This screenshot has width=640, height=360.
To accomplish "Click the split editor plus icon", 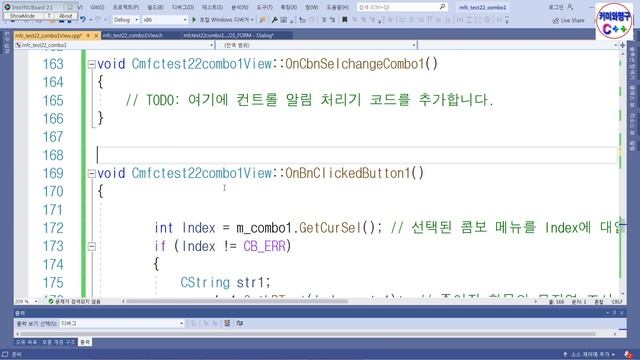I will click(x=622, y=45).
